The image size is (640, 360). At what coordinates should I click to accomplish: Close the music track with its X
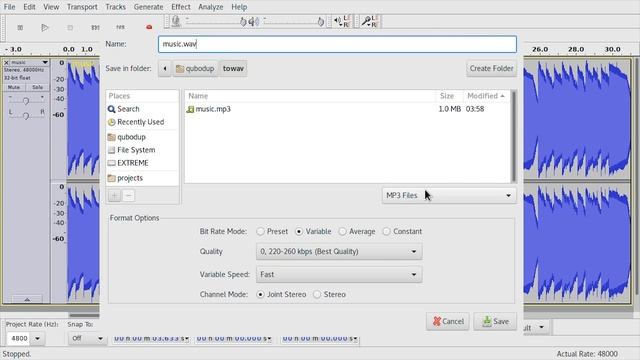6,62
